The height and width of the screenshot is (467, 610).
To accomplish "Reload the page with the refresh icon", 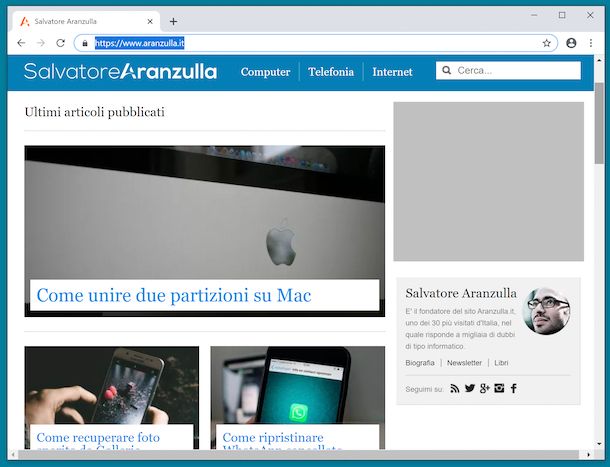I will [x=60, y=43].
